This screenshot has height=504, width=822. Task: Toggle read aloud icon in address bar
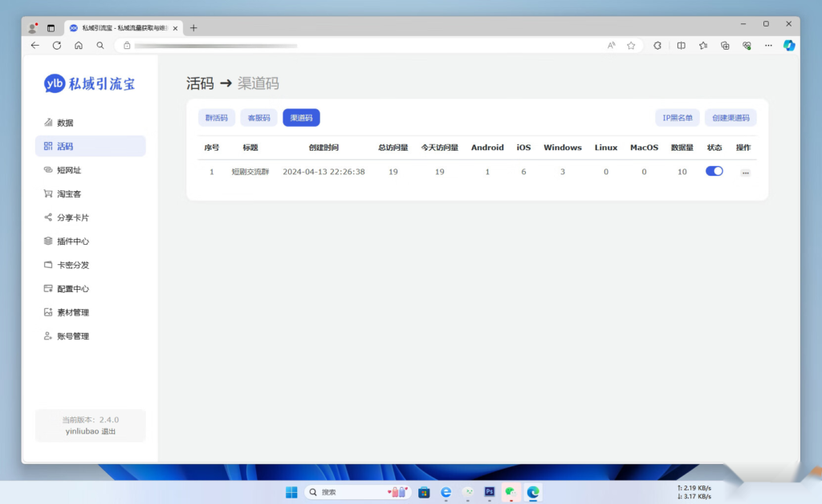(611, 46)
